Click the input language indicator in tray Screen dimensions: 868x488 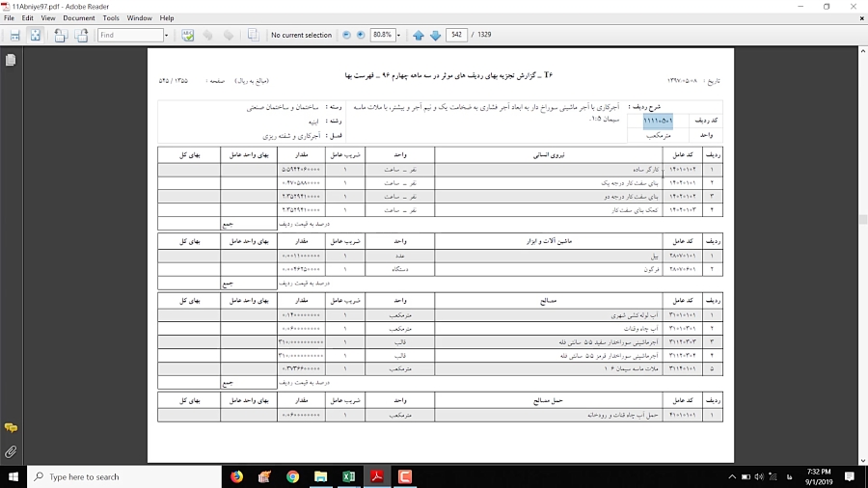[x=789, y=476]
